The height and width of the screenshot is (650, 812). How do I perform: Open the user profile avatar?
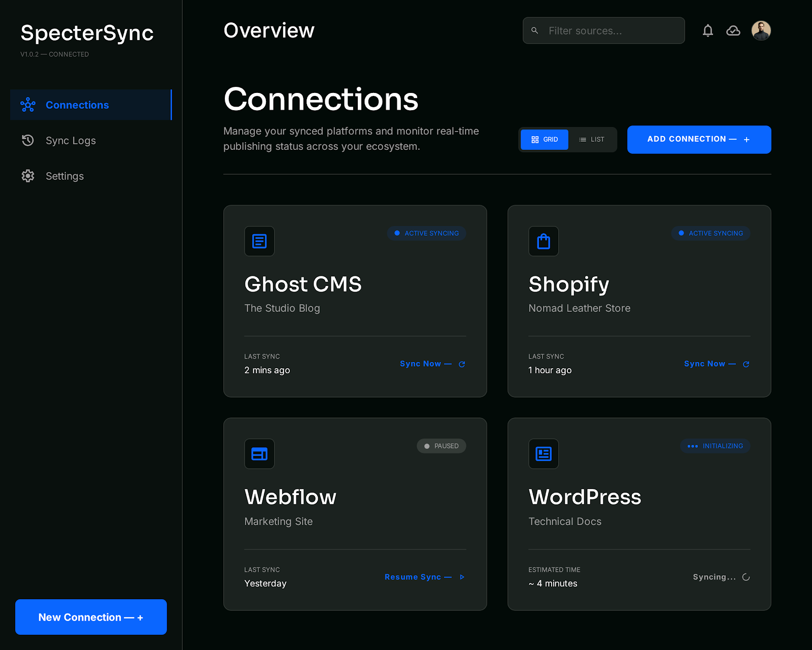tap(761, 30)
